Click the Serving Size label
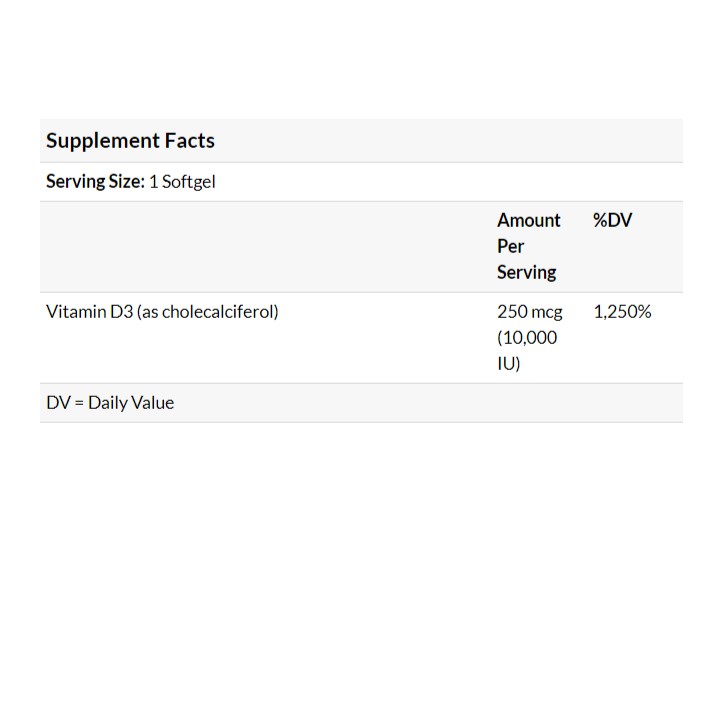705x705 pixels. click(x=95, y=182)
